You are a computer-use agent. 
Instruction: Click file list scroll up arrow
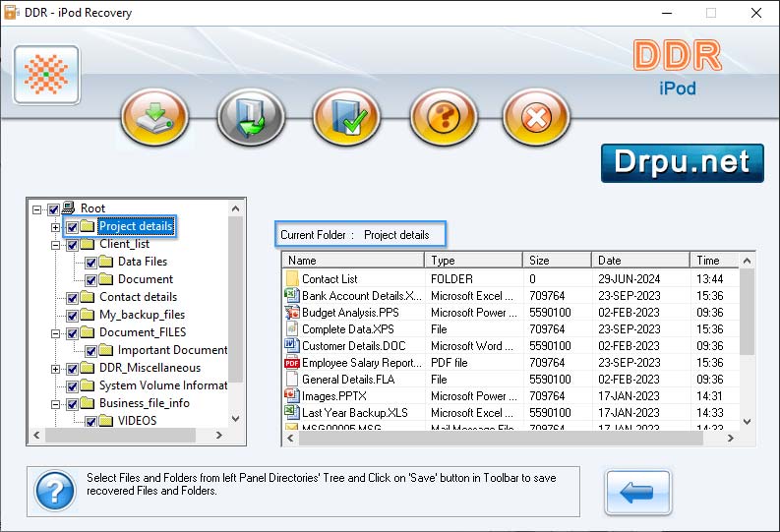pyautogui.click(x=747, y=261)
